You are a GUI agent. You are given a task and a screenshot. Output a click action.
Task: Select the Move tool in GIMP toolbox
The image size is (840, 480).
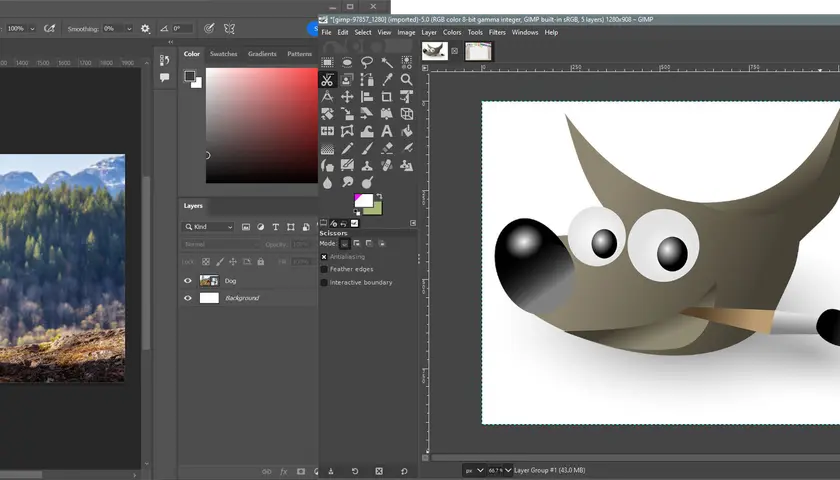(x=347, y=97)
